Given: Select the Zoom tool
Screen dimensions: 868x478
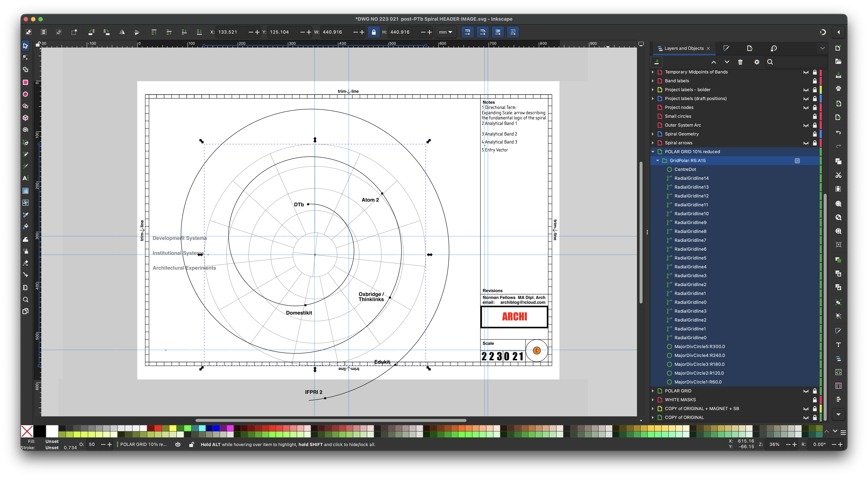Looking at the screenshot, I should 25,300.
